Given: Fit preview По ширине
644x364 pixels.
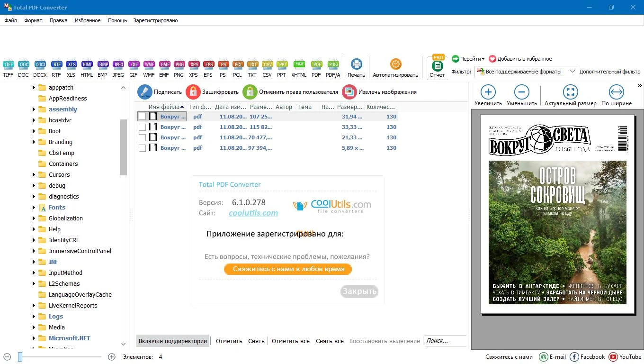Looking at the screenshot, I should coord(617,95).
